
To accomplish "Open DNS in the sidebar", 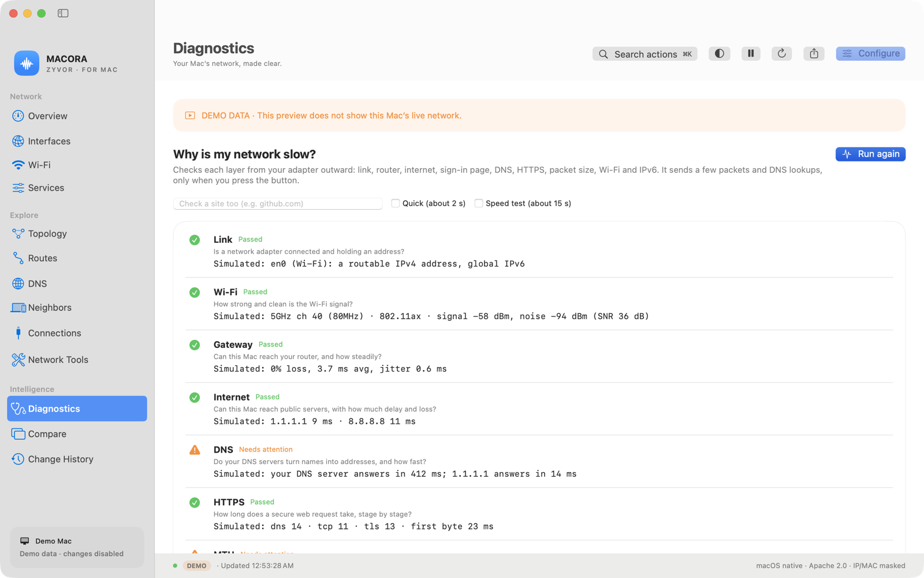I will [77, 284].
